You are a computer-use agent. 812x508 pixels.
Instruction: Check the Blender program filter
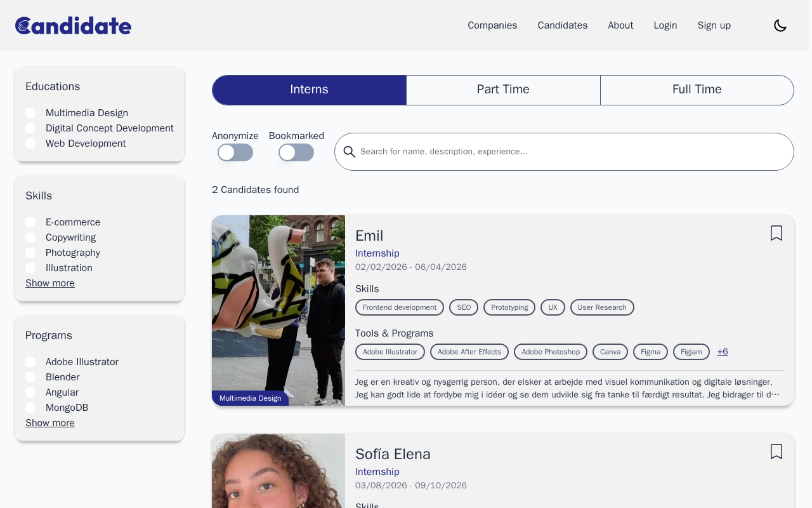coord(30,377)
